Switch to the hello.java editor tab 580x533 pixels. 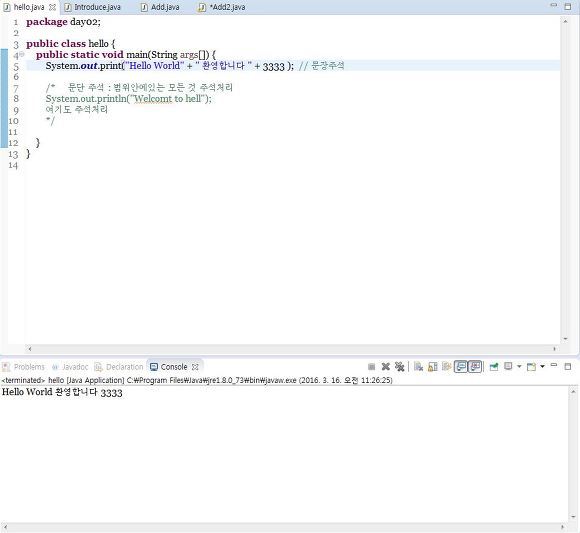pos(29,7)
